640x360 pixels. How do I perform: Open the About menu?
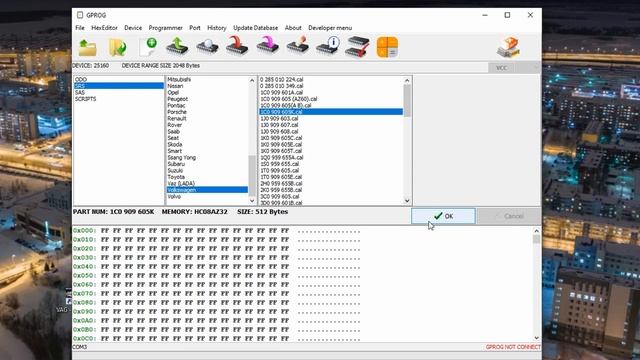(293, 28)
